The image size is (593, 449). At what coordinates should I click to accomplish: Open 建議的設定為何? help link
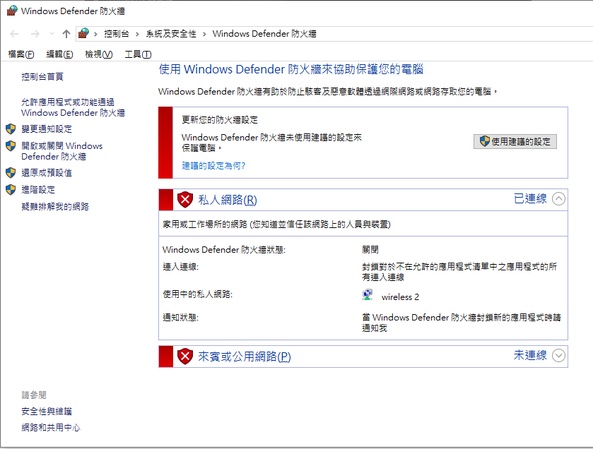click(214, 166)
